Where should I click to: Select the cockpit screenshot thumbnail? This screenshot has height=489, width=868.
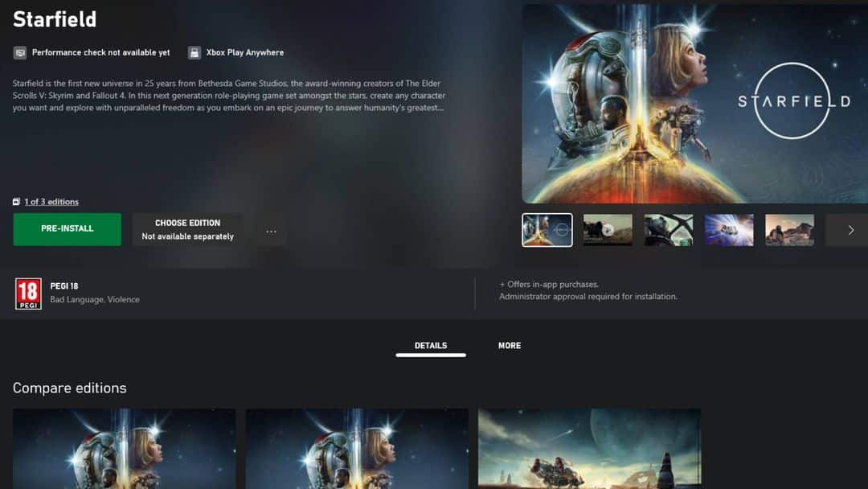pos(668,230)
